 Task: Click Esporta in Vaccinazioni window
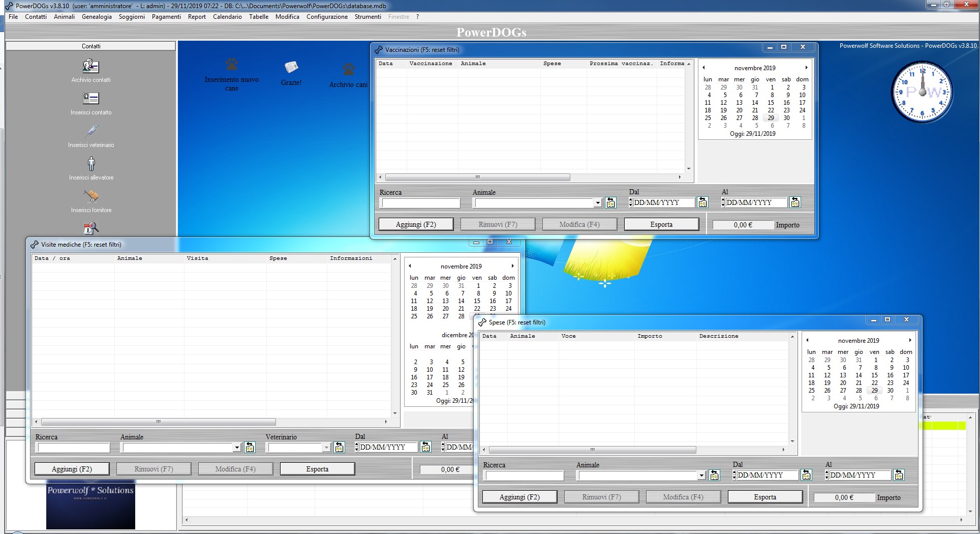coord(661,224)
